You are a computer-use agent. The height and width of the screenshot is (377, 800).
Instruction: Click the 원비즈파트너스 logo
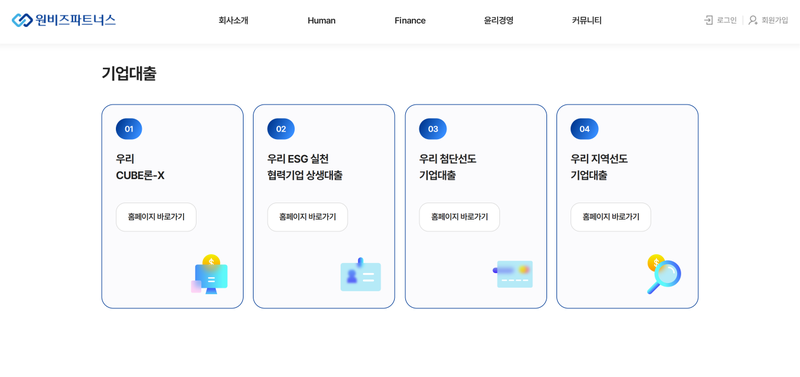(64, 20)
